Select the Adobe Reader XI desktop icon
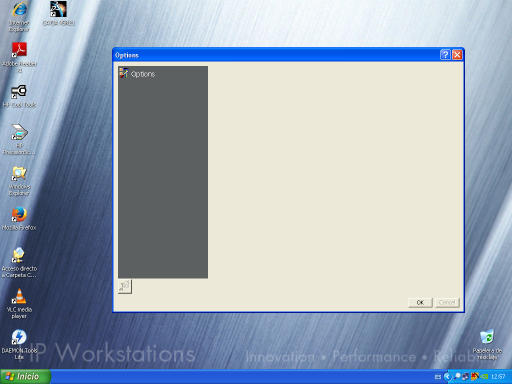Viewport: 512px width, 384px height. click(19, 58)
